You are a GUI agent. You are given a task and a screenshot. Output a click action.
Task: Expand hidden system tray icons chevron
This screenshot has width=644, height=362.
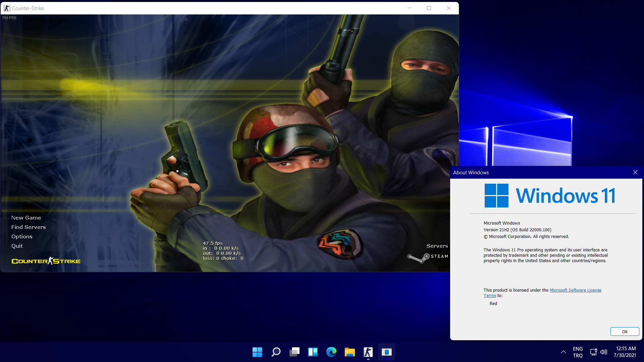[563, 352]
